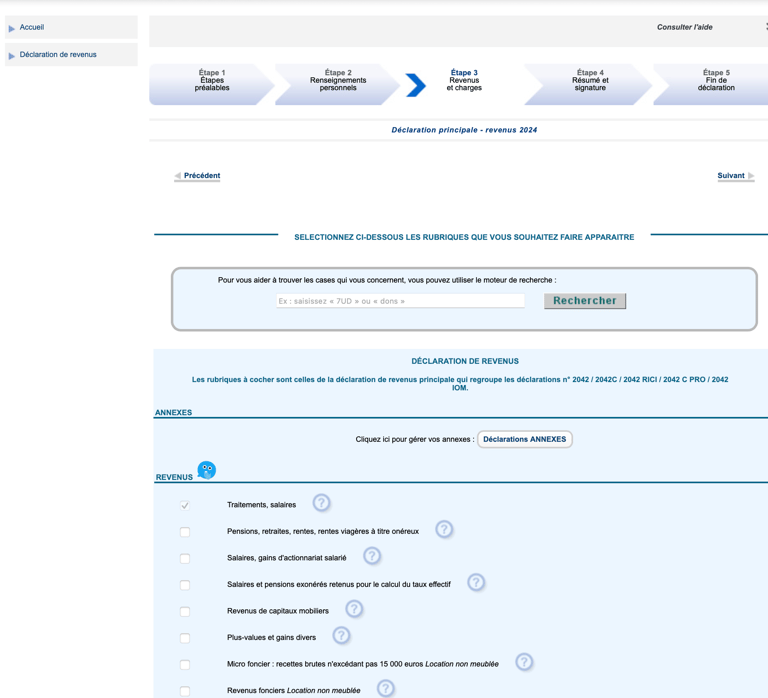Screen dimensions: 768x698
Task: Toggle the Traitements, salaires checkbox
Action: point(185,505)
